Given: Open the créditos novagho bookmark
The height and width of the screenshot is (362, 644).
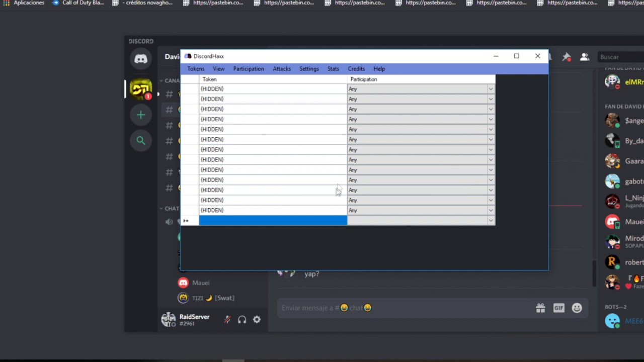Looking at the screenshot, I should point(142,3).
